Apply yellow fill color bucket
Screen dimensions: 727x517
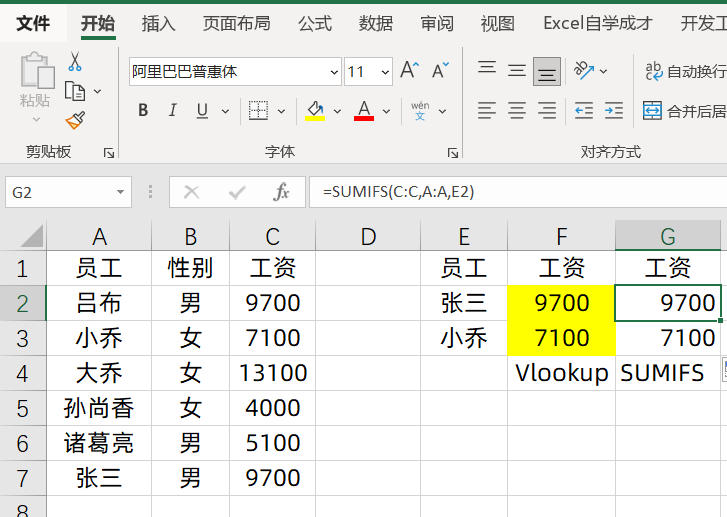(315, 111)
